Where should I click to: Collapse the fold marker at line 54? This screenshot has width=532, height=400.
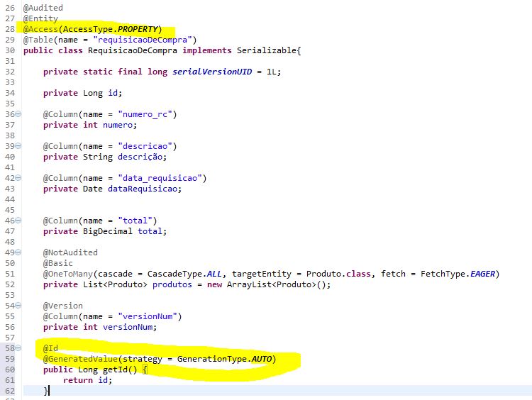[x=18, y=306]
